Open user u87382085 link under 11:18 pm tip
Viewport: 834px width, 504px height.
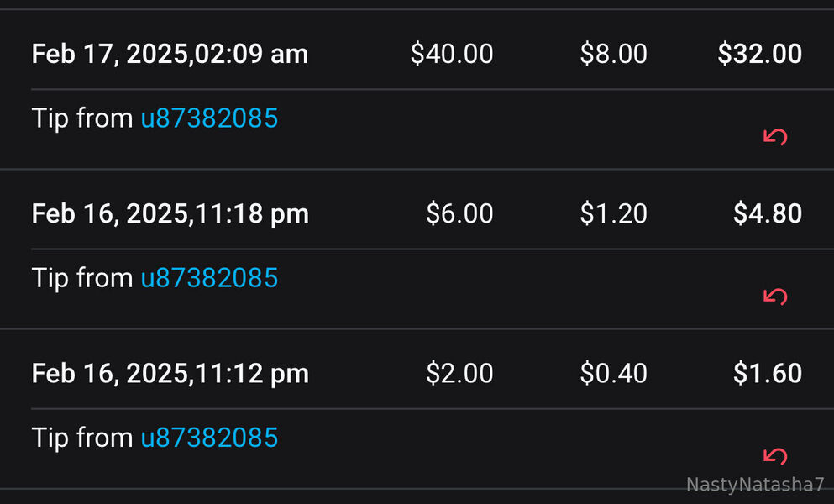click(x=208, y=278)
